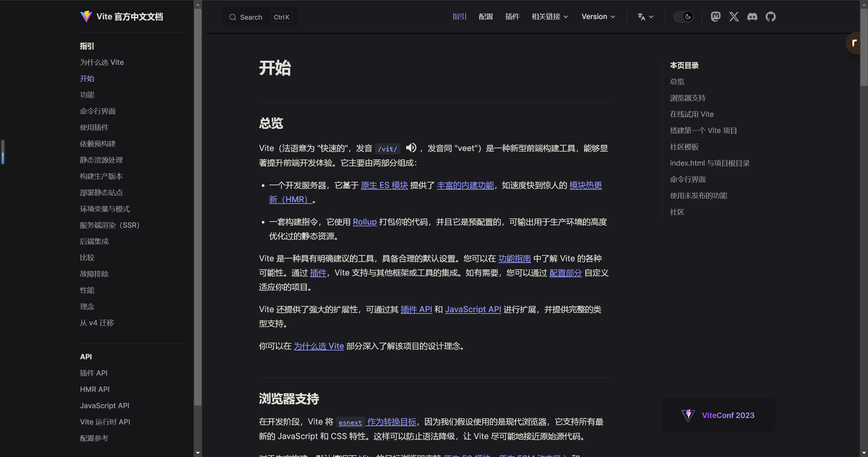The width and height of the screenshot is (868, 457).
Task: Go to 功能 in the sidebar
Action: [x=87, y=95]
